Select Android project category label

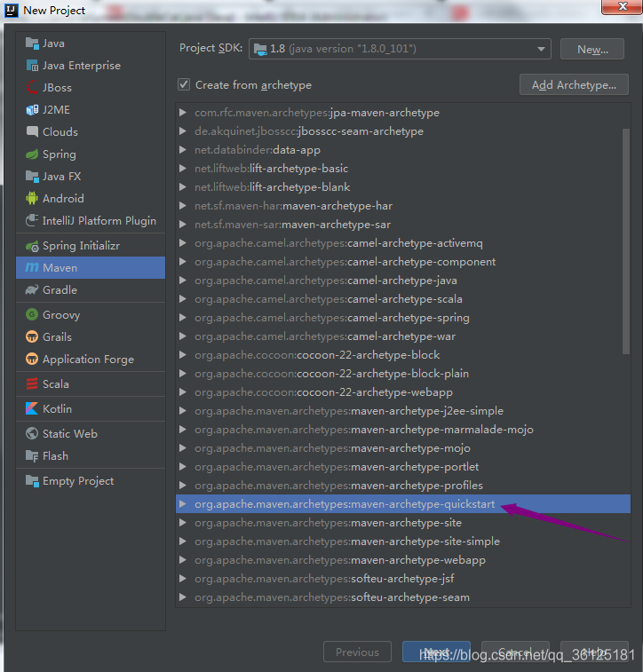click(63, 199)
